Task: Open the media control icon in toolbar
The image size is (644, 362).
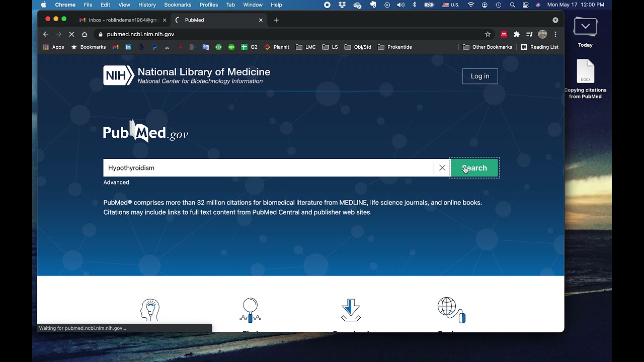Action: click(529, 34)
